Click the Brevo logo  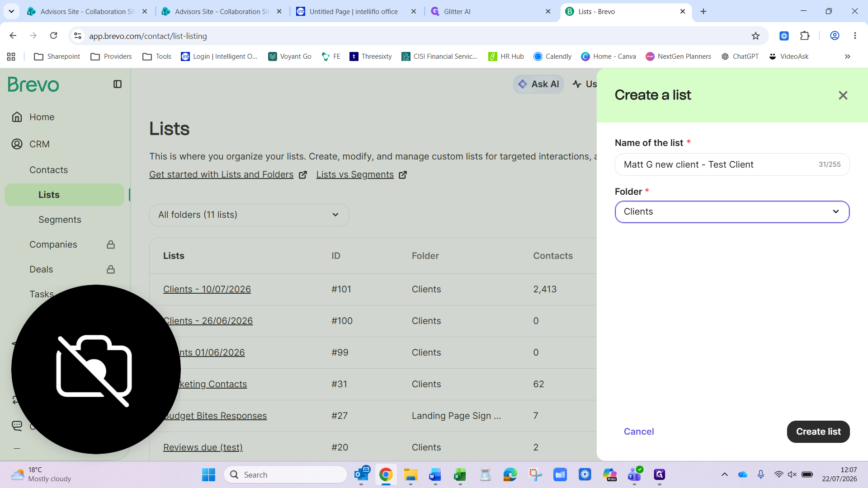(33, 84)
